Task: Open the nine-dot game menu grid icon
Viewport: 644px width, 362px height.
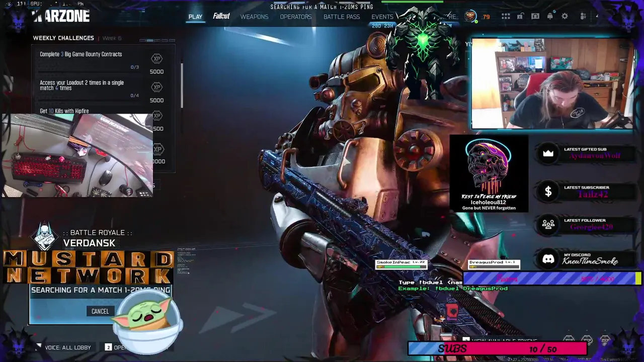Action: point(506,17)
